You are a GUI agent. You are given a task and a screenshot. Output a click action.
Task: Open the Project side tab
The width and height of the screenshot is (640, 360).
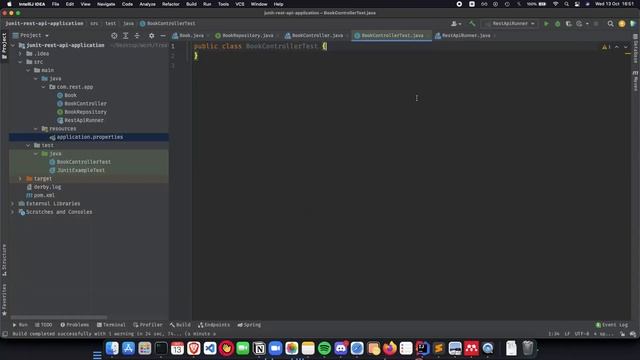[x=4, y=46]
